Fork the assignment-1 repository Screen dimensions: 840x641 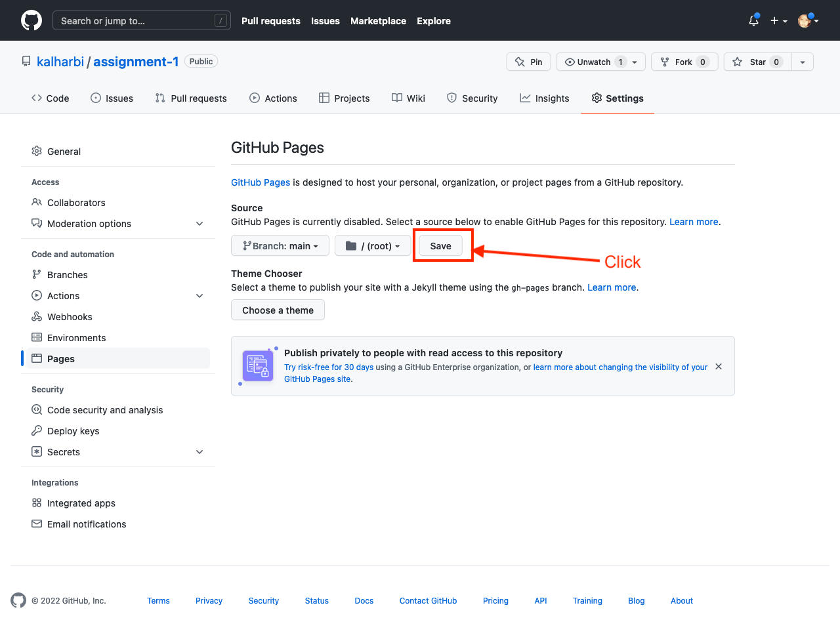[x=684, y=62]
